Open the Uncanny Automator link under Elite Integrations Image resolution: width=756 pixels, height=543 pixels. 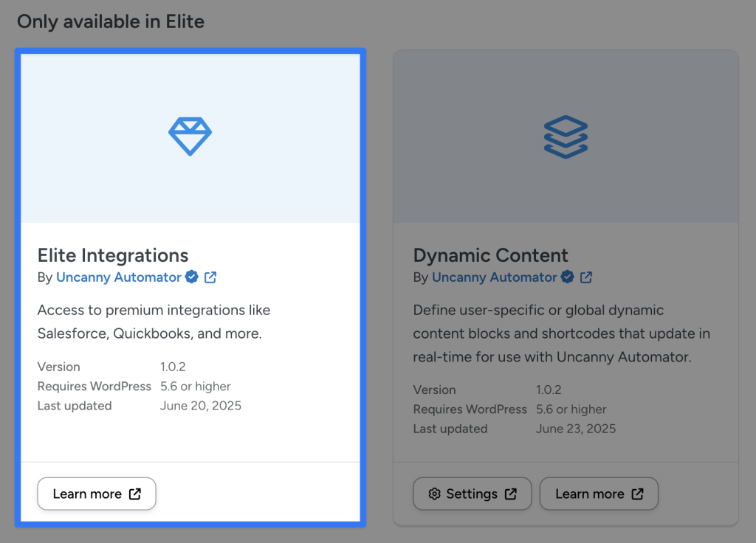[x=118, y=277]
